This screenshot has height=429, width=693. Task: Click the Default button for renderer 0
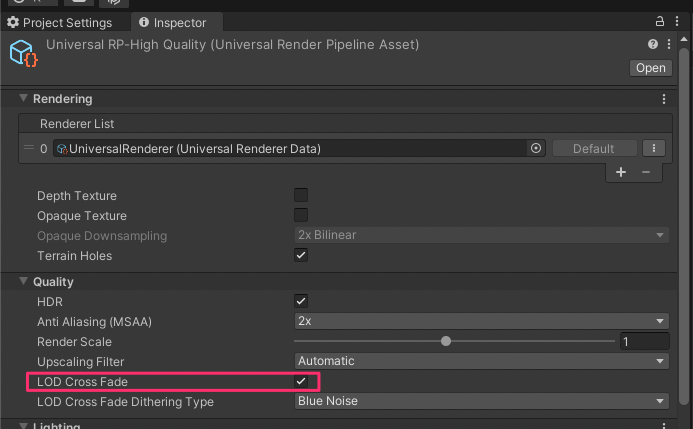pos(594,148)
